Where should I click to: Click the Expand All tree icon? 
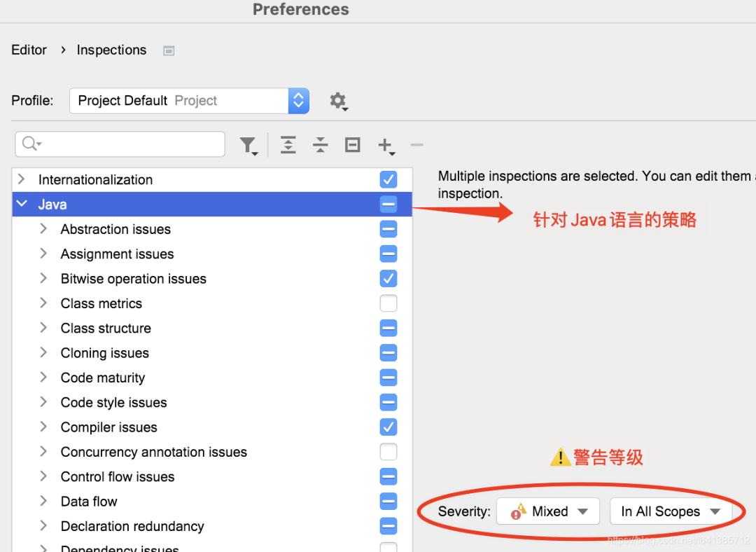288,145
